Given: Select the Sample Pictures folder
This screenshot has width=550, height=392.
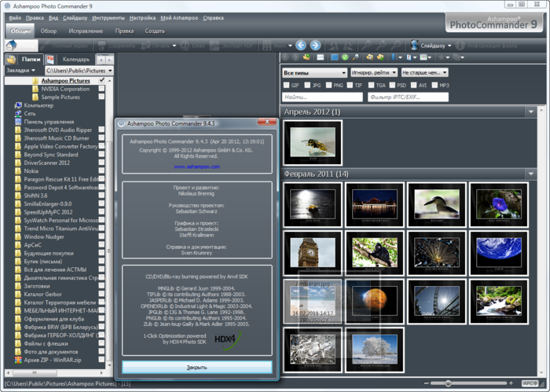Looking at the screenshot, I should 60,97.
